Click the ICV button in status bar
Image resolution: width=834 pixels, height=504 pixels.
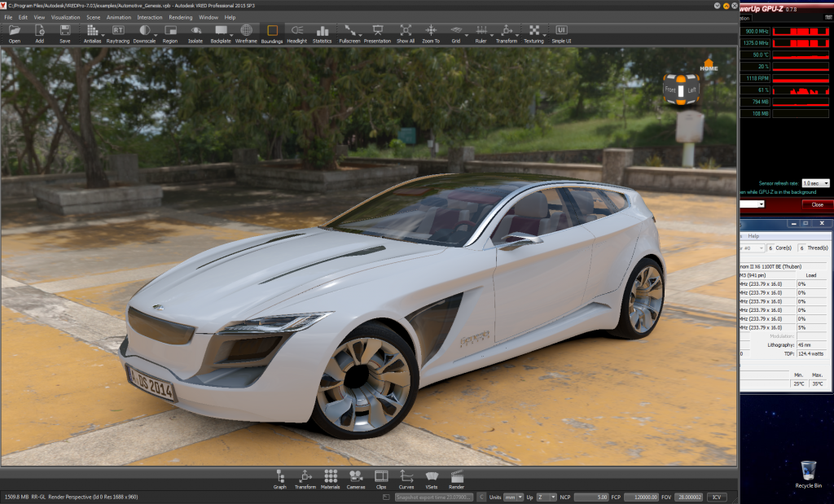coord(717,497)
